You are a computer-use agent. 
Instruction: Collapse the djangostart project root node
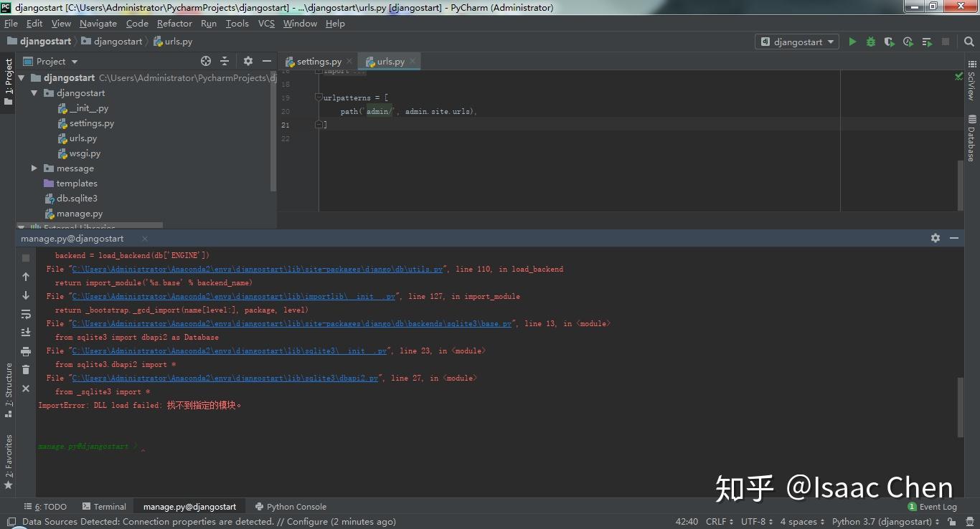tap(19, 77)
